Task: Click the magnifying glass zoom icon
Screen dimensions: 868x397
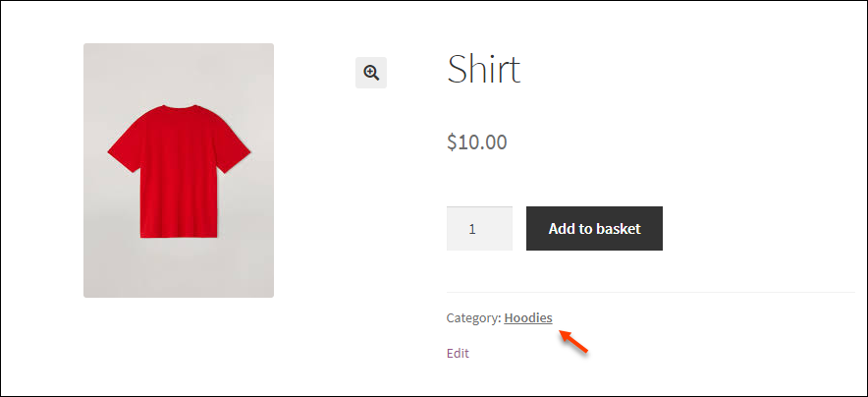Action: pyautogui.click(x=371, y=73)
